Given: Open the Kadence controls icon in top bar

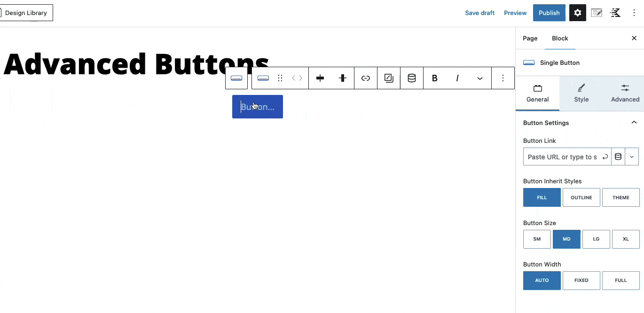Looking at the screenshot, I should coord(615,13).
